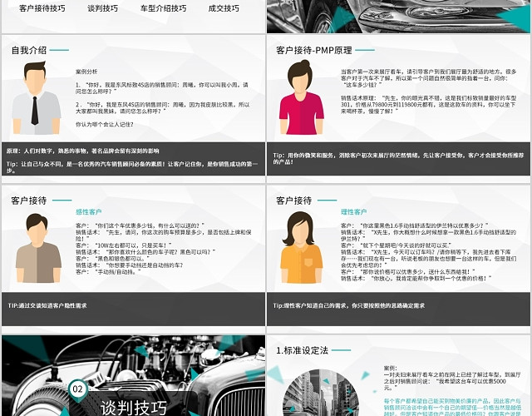This screenshot has width=532, height=416.
Task: Click the 2.“你好，我是东风4S店 example line
Action: [x=163, y=107]
